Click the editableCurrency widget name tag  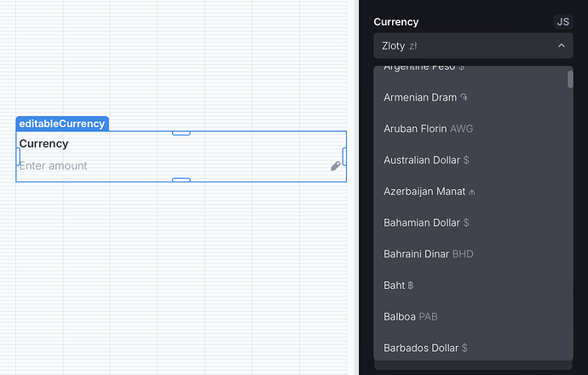coord(62,124)
